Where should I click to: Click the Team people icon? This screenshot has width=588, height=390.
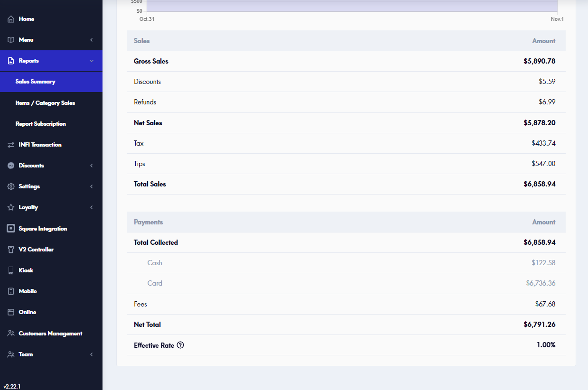(x=11, y=354)
